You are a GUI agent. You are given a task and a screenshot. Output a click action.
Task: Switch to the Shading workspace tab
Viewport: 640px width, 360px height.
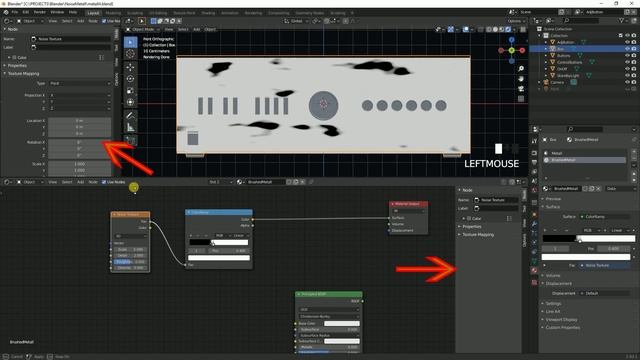[x=208, y=13]
